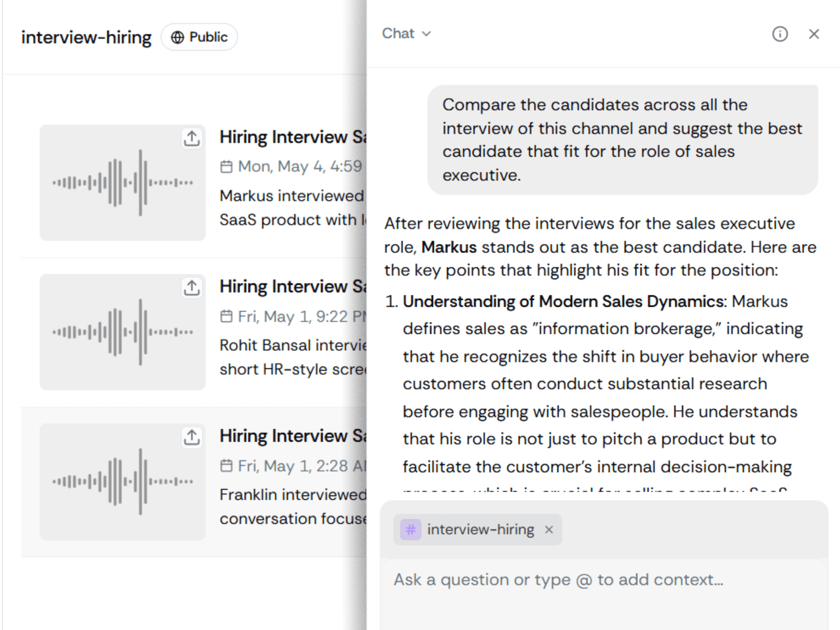Click share icon on Franklin interview thumbnail
Screen dimensions: 840x630
coord(191,437)
